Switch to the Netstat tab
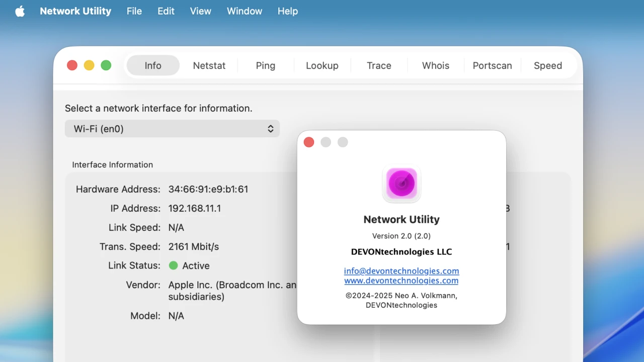Image resolution: width=644 pixels, height=362 pixels. pos(209,65)
